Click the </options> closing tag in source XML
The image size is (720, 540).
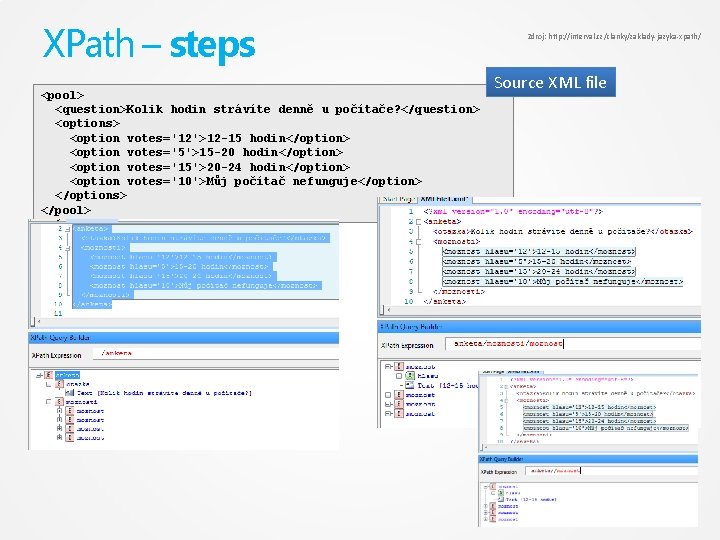pos(91,196)
